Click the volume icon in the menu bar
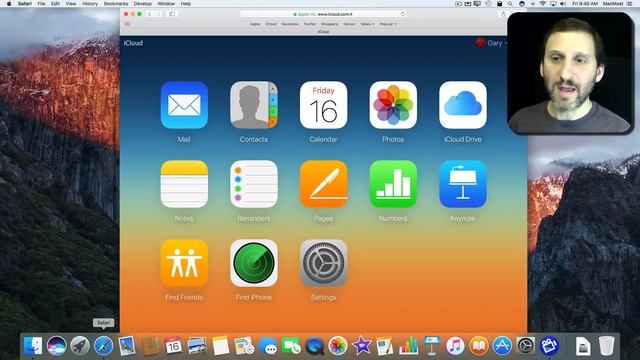The width and height of the screenshot is (640, 360). (563, 4)
